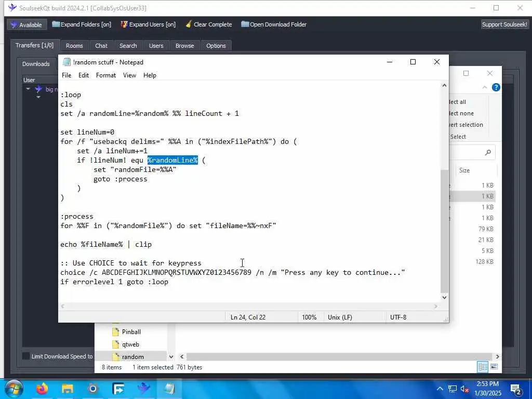Open the Available status button in Soulseek
This screenshot has width=532, height=399.
[26, 24]
